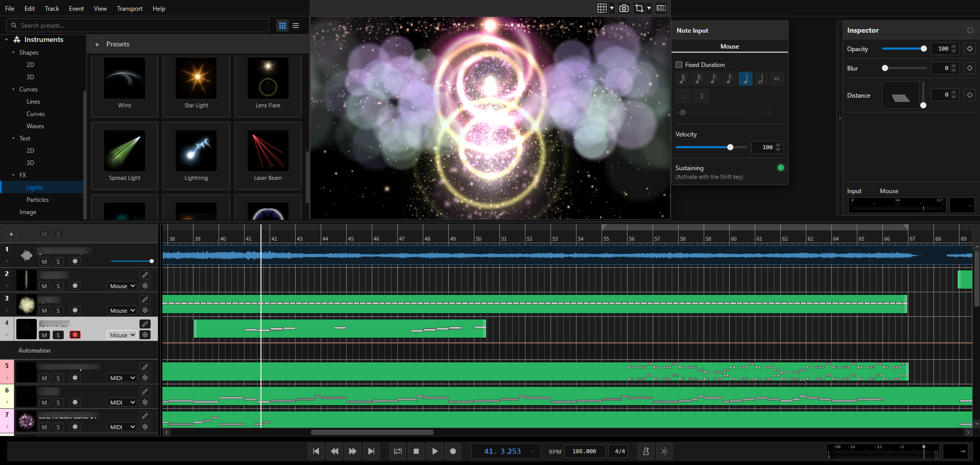Screen dimensions: 980x465
Task: Start recording
Action: [x=453, y=451]
